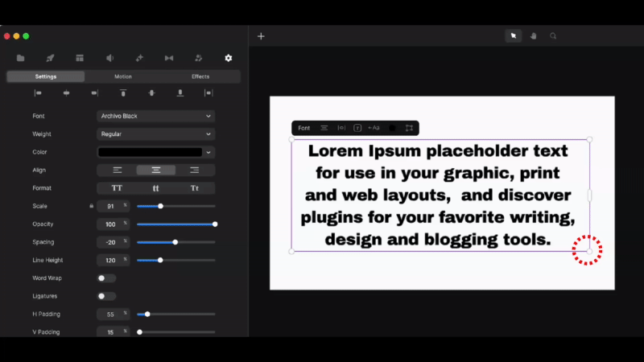Set text alignment to left
Image resolution: width=644 pixels, height=362 pixels.
coord(117,171)
